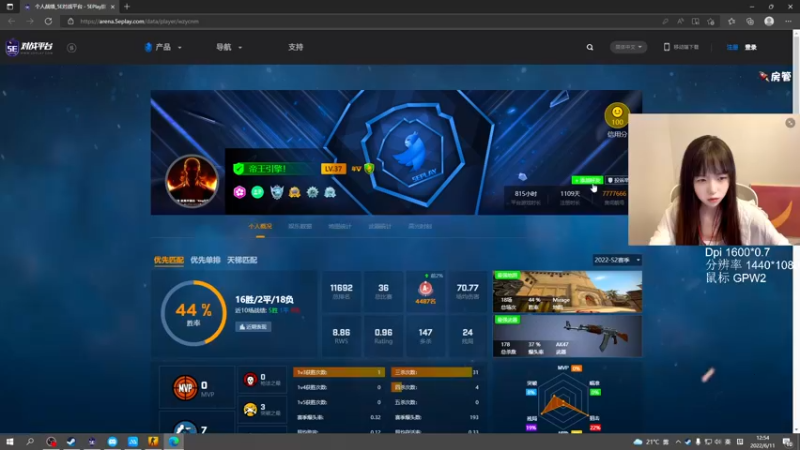Click the browser refresh button

(48, 21)
